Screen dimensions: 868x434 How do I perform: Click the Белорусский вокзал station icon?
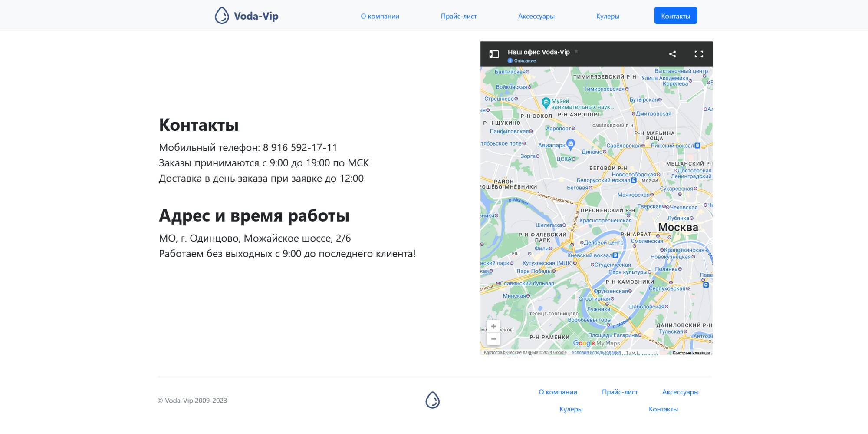click(634, 180)
